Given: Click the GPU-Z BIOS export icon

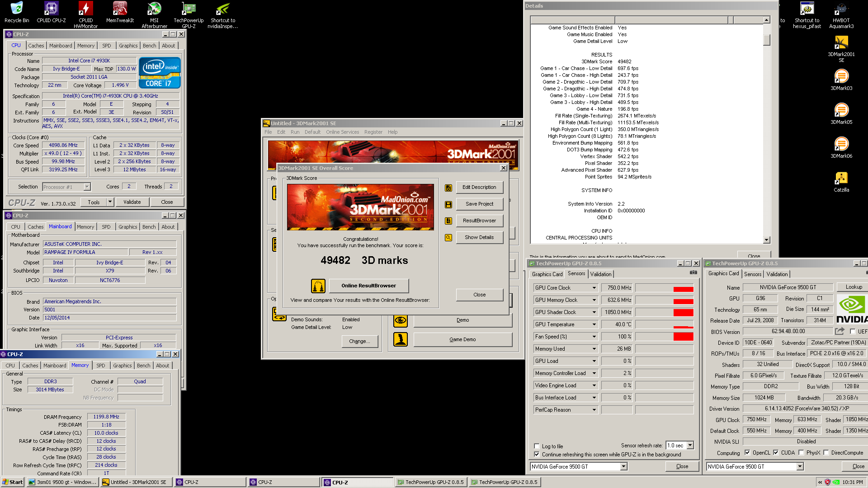Looking at the screenshot, I should tap(840, 331).
